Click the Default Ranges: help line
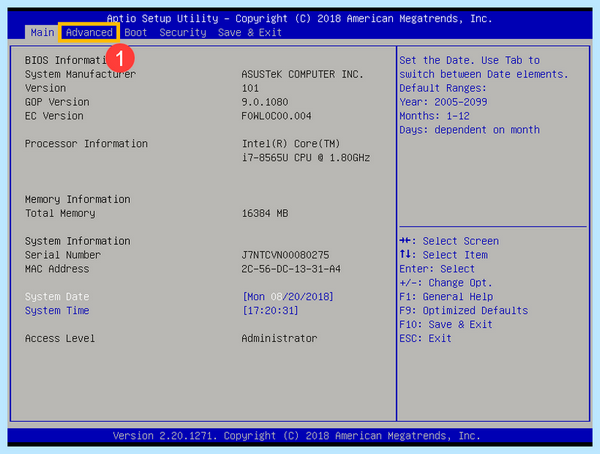The width and height of the screenshot is (600, 454). (x=443, y=88)
